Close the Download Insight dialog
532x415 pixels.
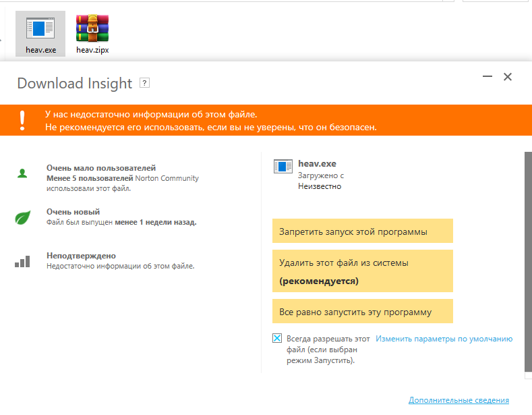pyautogui.click(x=508, y=77)
